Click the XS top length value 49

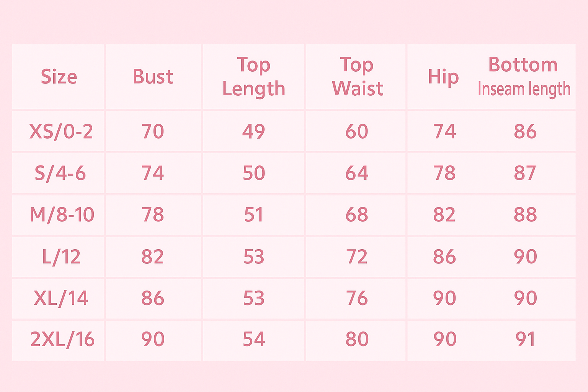click(253, 132)
